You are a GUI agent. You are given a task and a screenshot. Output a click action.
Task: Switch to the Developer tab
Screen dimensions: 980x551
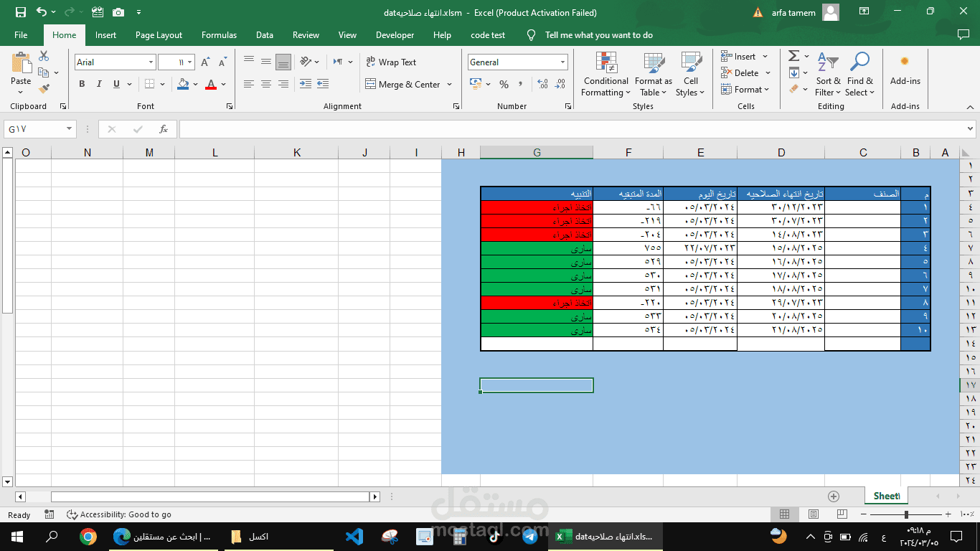coord(395,35)
